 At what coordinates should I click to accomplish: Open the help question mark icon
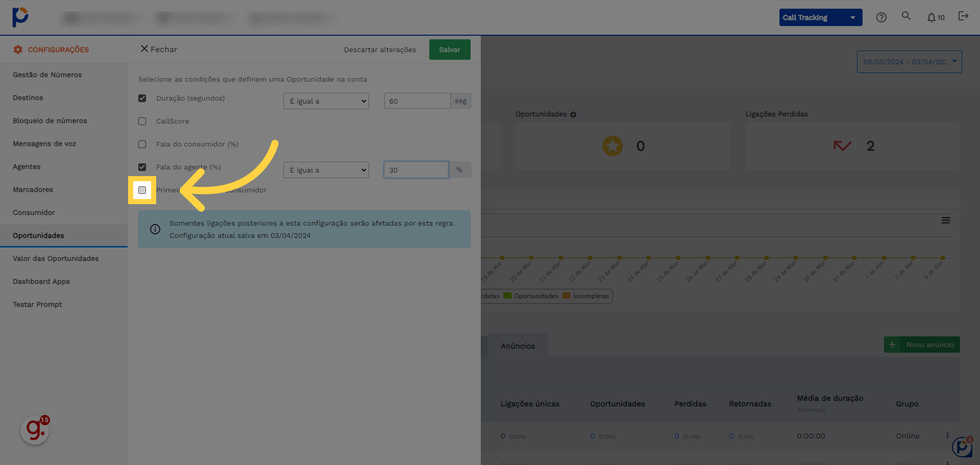881,17
